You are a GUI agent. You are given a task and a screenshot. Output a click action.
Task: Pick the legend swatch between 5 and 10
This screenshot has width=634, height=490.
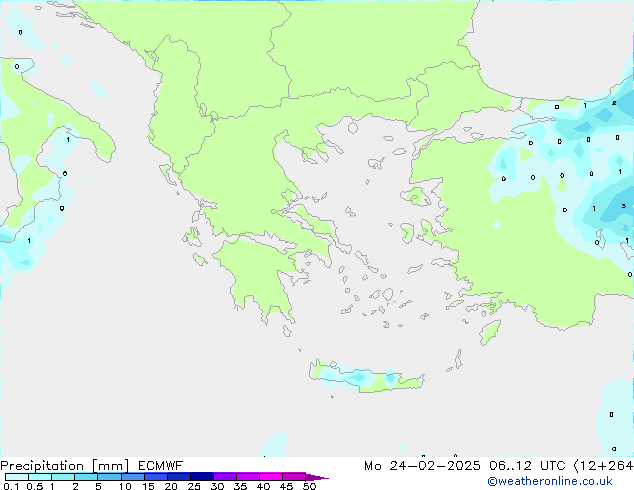tap(109, 477)
